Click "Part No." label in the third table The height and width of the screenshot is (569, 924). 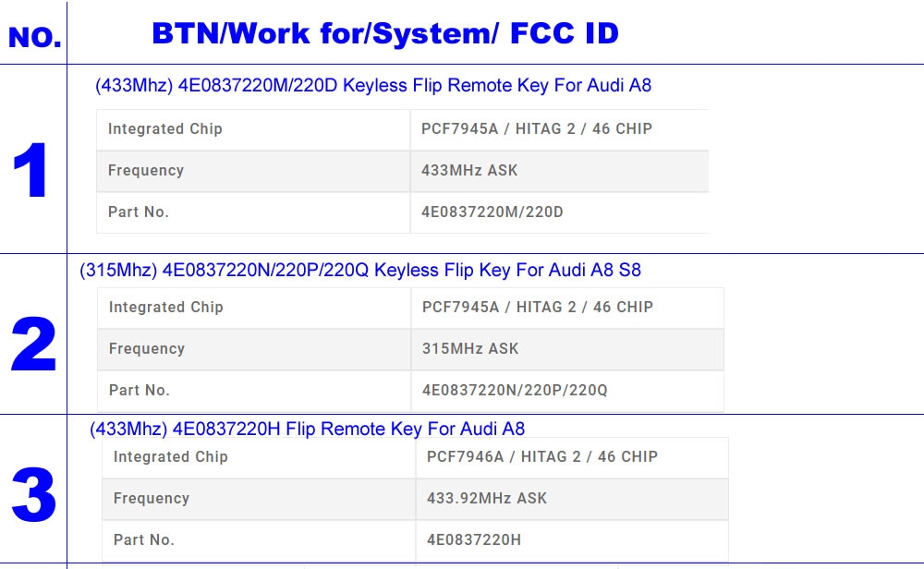coord(144,540)
